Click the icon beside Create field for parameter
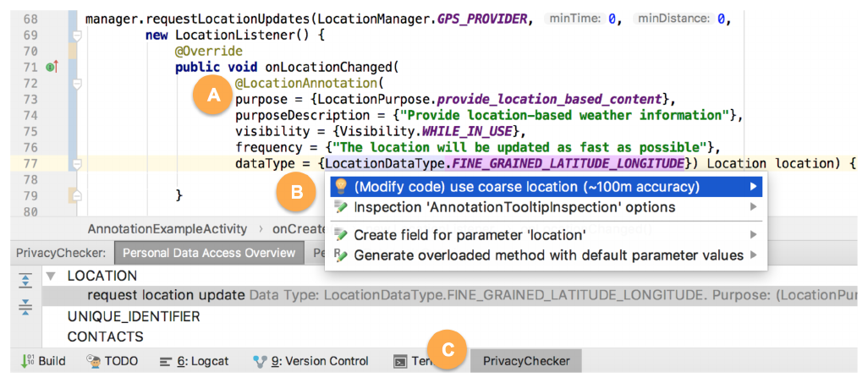Viewport: 868px width, 383px height. pyautogui.click(x=341, y=235)
